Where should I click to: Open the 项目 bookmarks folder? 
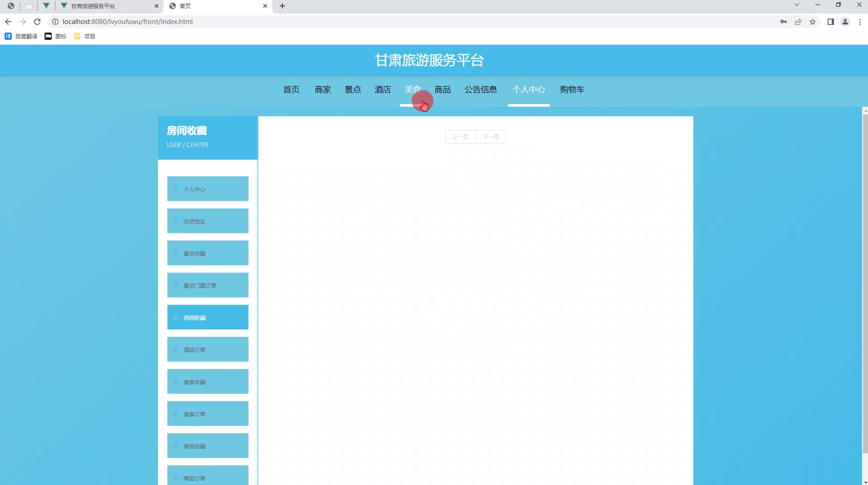pyautogui.click(x=85, y=36)
